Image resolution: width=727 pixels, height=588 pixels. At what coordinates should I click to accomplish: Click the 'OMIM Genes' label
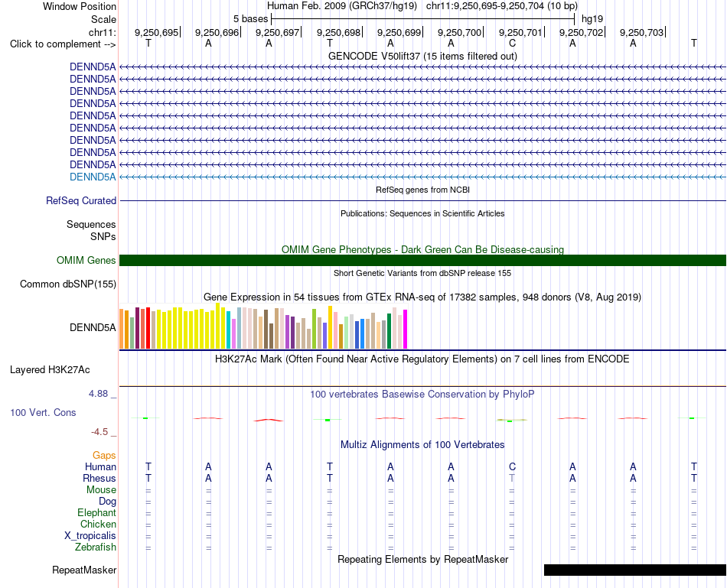point(86,261)
